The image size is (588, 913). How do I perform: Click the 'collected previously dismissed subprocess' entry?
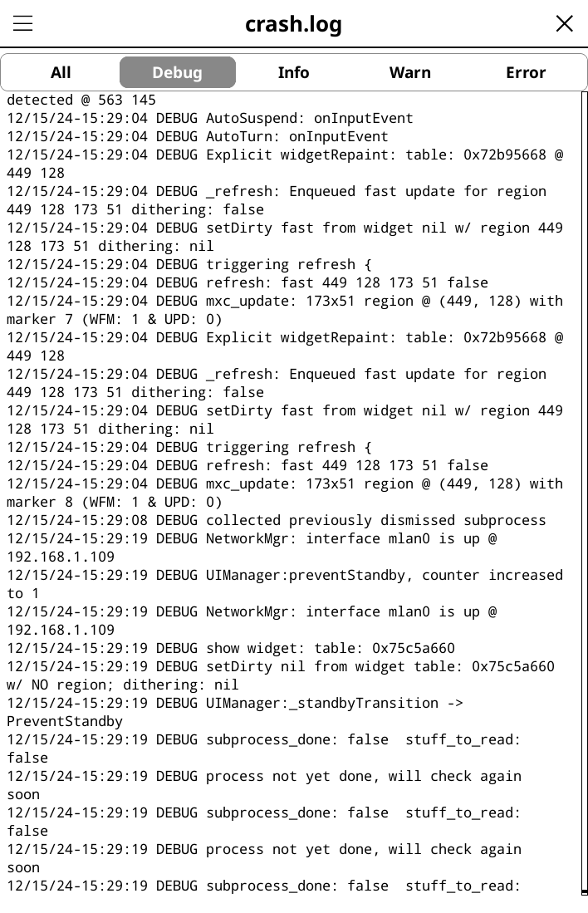pos(276,520)
